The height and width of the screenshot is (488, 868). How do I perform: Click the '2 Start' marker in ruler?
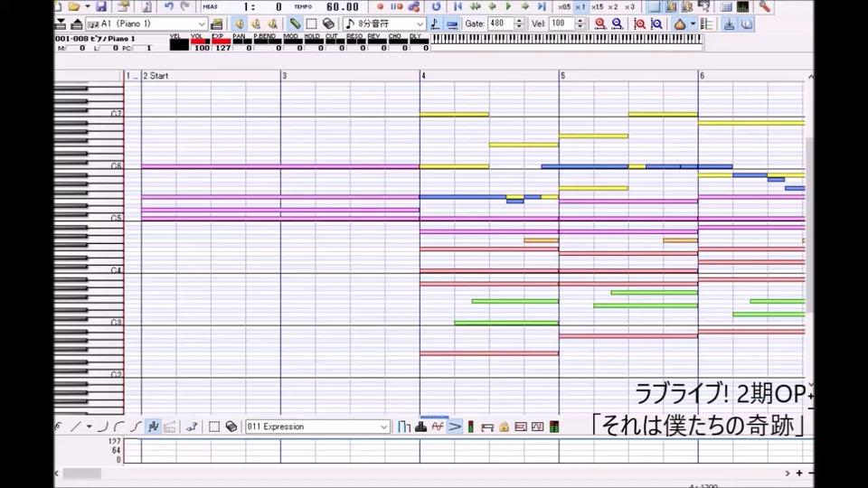[156, 76]
